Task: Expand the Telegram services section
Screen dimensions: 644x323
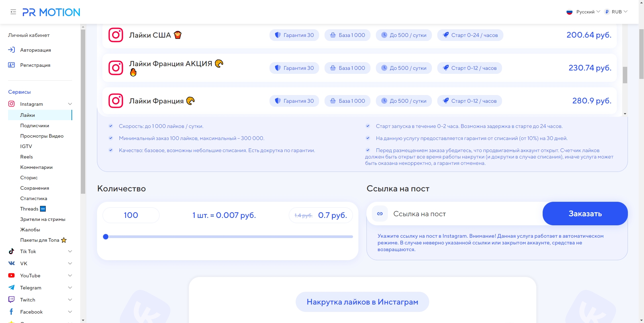Action: pos(70,287)
